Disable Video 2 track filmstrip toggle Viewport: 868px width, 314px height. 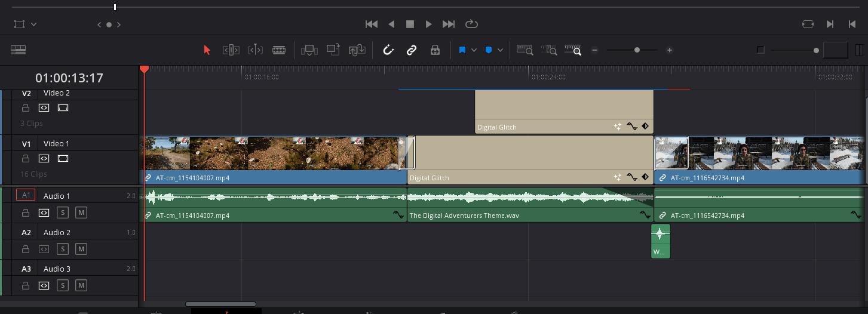click(x=63, y=108)
